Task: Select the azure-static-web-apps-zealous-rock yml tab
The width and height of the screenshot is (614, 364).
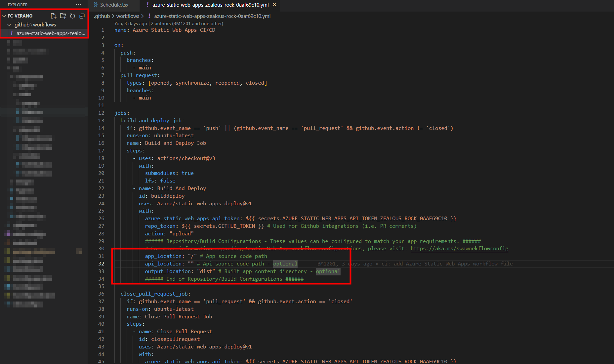Action: click(x=210, y=5)
